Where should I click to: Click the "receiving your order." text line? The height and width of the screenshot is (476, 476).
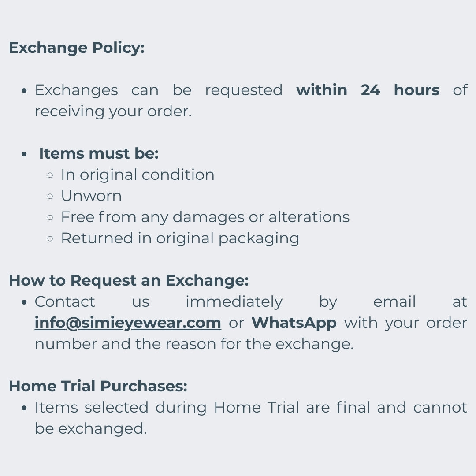pos(113,111)
